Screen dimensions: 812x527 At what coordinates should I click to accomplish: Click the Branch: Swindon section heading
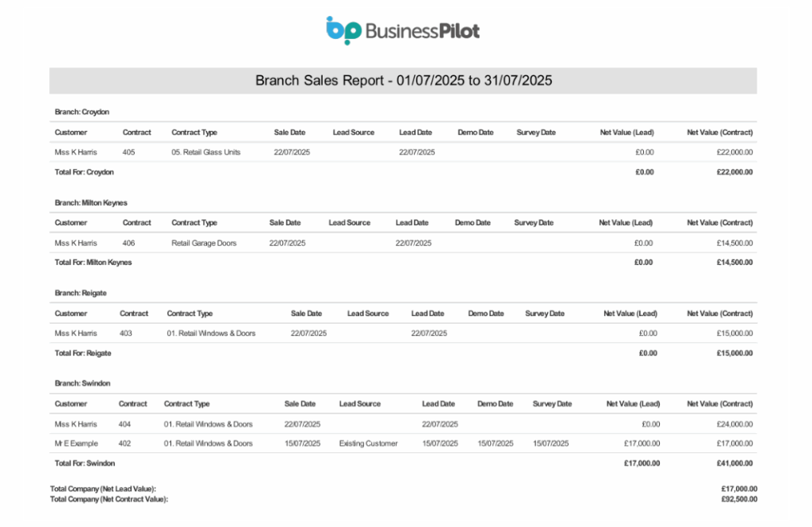tap(82, 383)
